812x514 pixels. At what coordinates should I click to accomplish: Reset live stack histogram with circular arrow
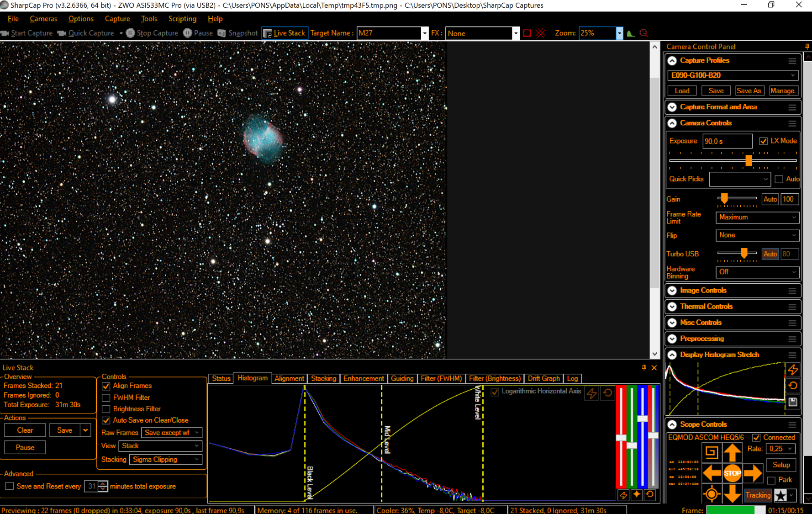(x=607, y=393)
